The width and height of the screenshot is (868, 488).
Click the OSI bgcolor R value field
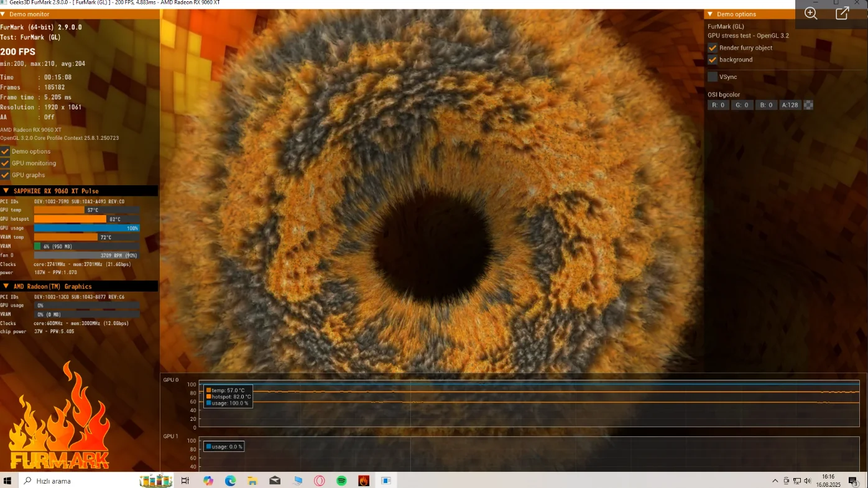tap(718, 105)
